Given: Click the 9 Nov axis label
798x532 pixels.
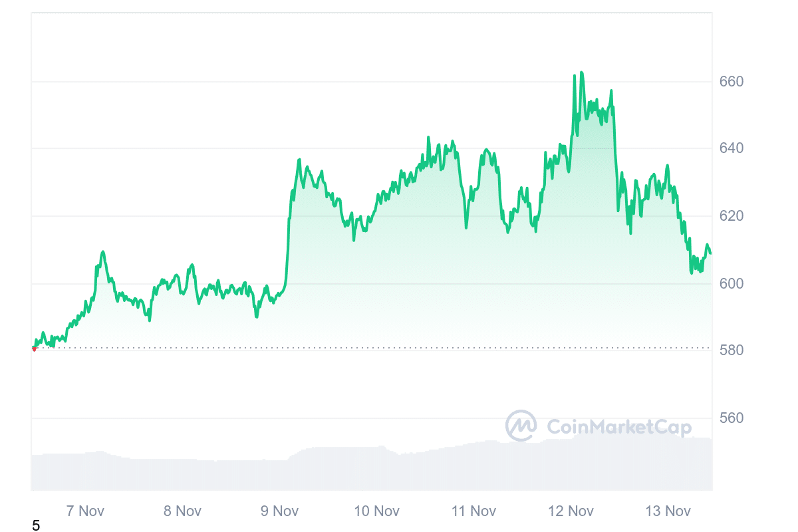Looking at the screenshot, I should tap(279, 511).
